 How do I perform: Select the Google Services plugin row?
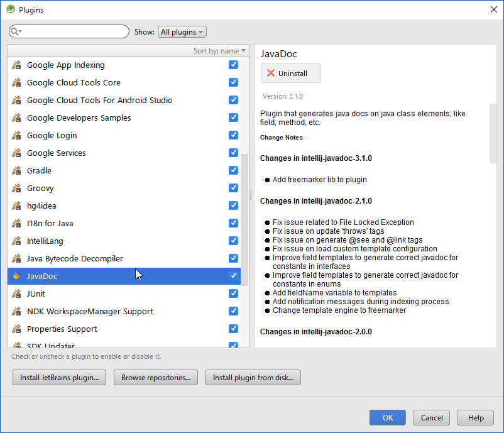point(124,153)
